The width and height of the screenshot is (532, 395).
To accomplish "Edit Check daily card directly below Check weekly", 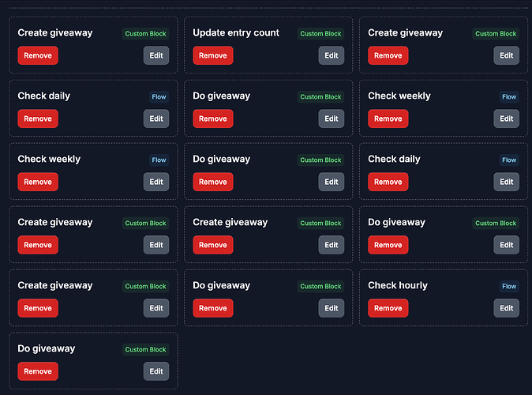I will click(x=507, y=182).
